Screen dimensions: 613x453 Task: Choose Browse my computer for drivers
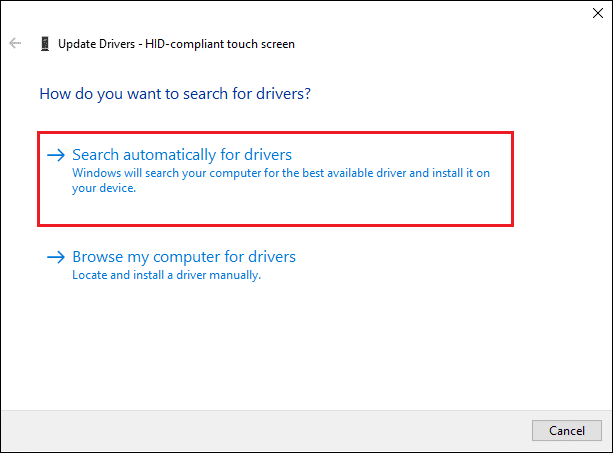coord(183,257)
